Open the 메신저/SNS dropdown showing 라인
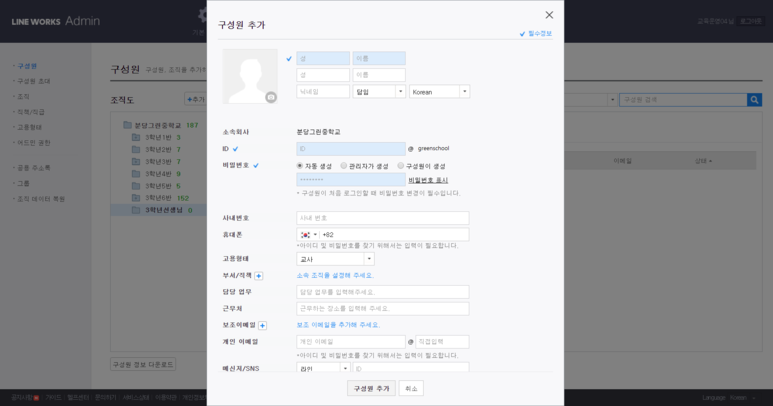The width and height of the screenshot is (773, 406). point(323,368)
